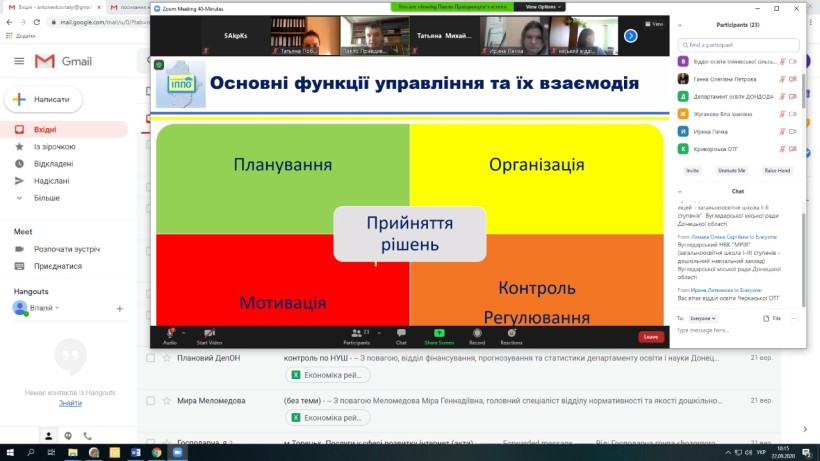
Task: Open Hangouts contacts person icon at bottom
Action: click(48, 436)
